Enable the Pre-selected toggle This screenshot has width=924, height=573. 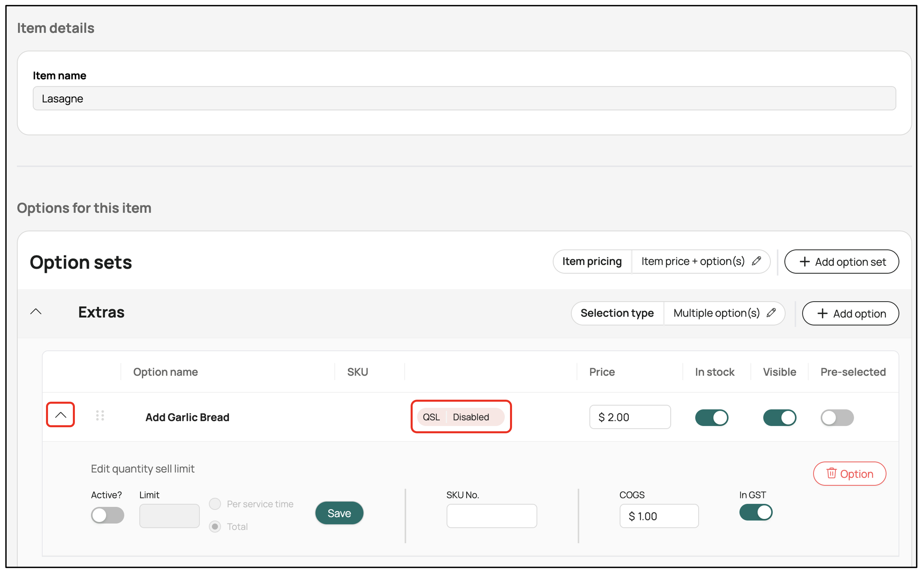click(837, 417)
